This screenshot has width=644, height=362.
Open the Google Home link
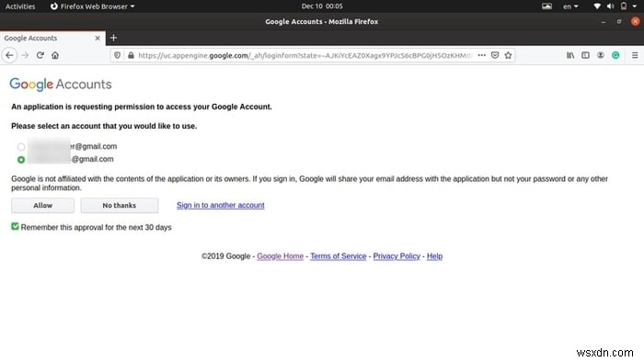point(280,256)
